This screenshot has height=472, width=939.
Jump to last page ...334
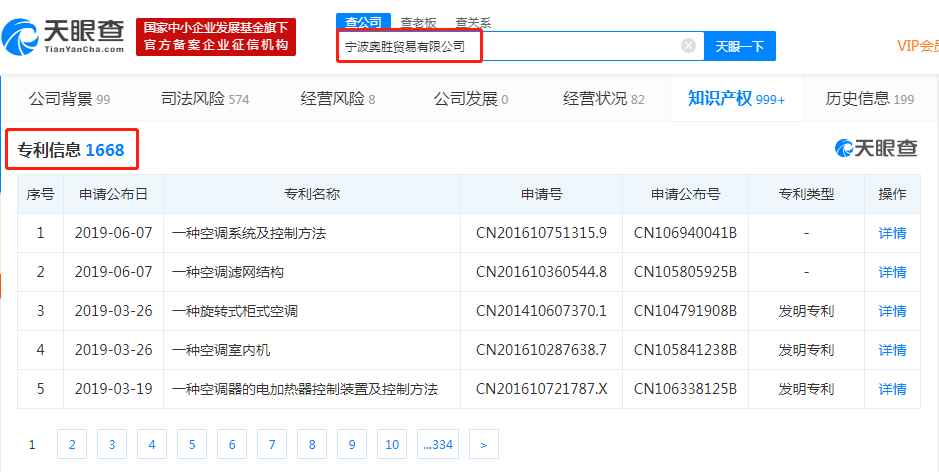tap(438, 444)
